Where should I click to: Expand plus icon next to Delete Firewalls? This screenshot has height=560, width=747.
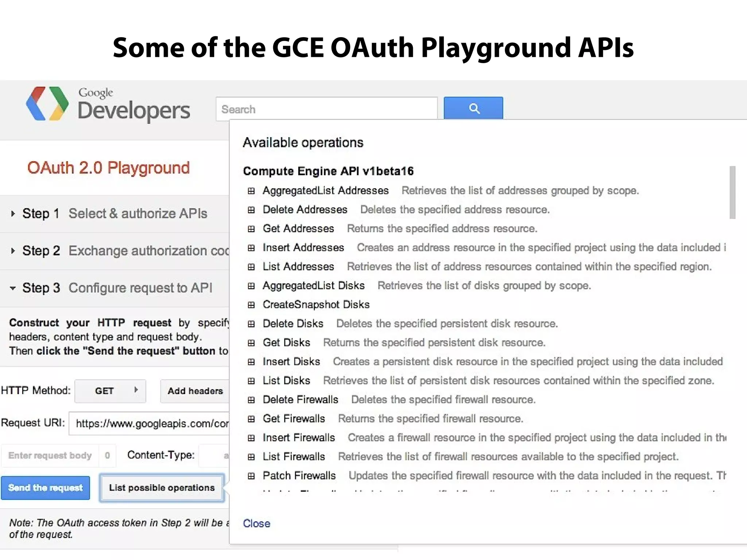[x=251, y=400]
